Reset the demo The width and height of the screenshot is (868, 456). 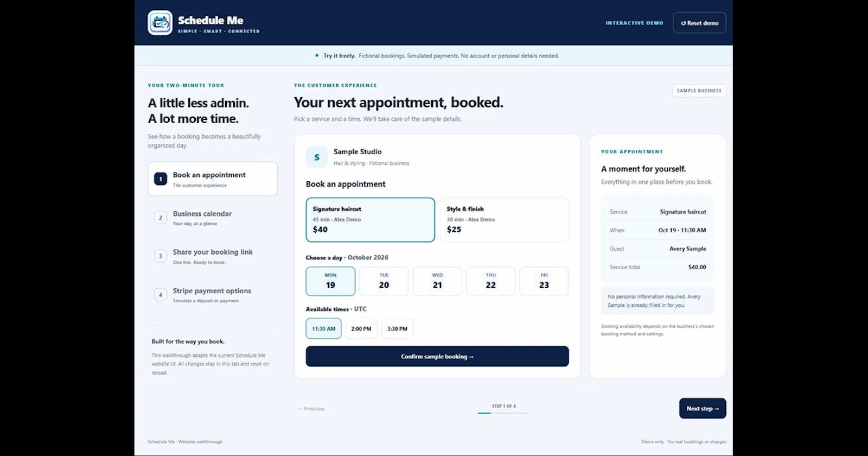699,23
